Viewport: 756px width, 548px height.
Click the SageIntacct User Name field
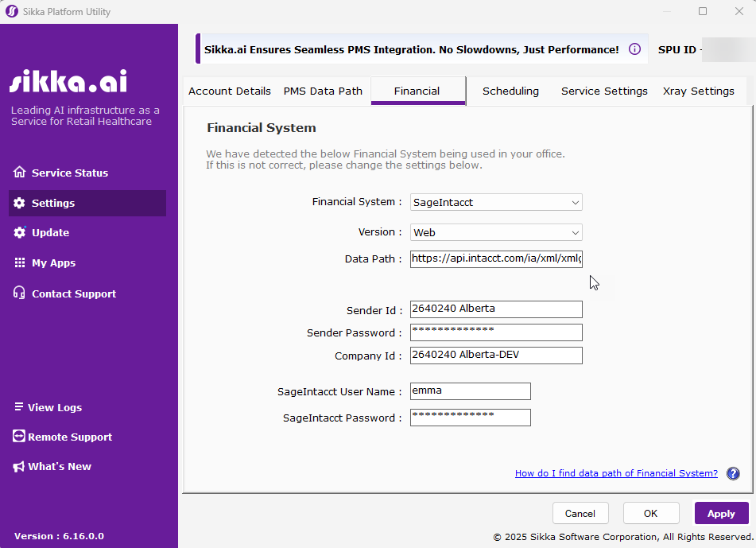(x=470, y=391)
